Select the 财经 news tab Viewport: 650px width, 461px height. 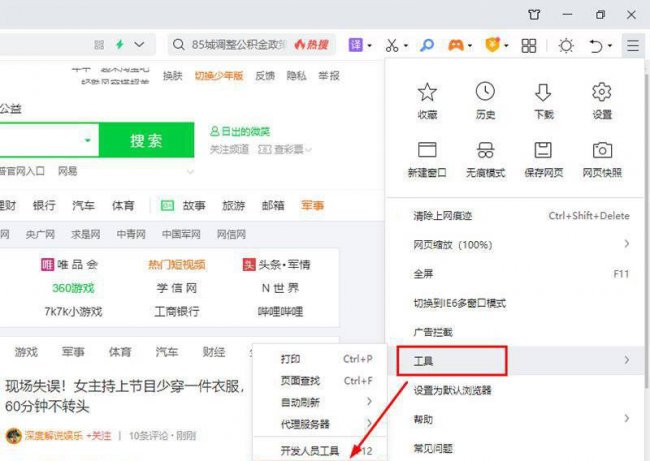[x=214, y=352]
